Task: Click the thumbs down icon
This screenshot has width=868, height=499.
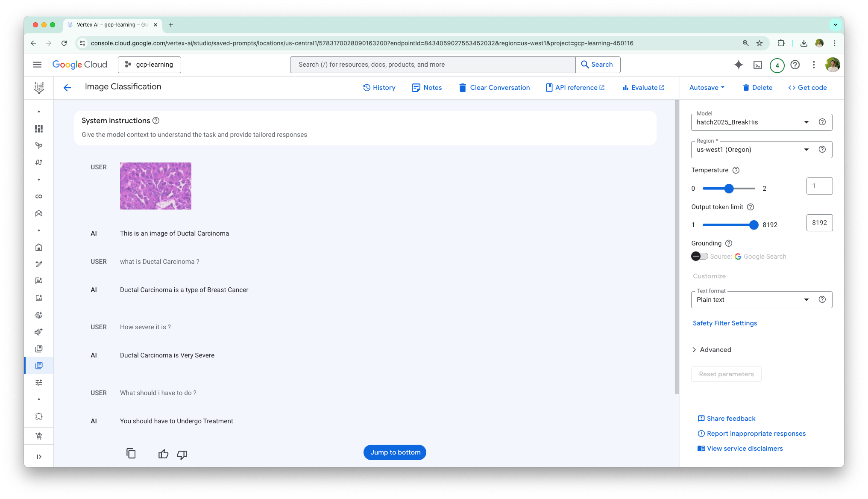Action: coord(182,455)
